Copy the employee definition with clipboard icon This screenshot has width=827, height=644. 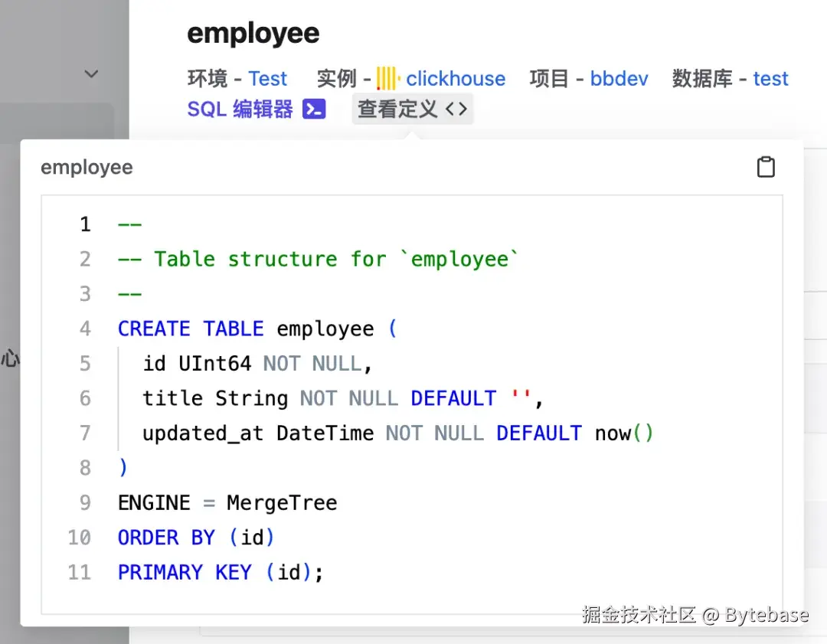766,167
